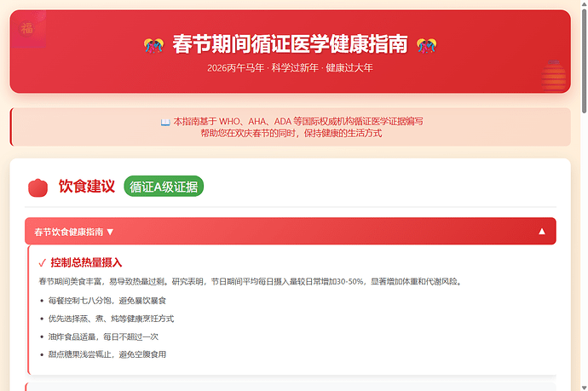Screen dimensions: 588x391
Task: Click the emoji right of the guide title
Action: (426, 44)
